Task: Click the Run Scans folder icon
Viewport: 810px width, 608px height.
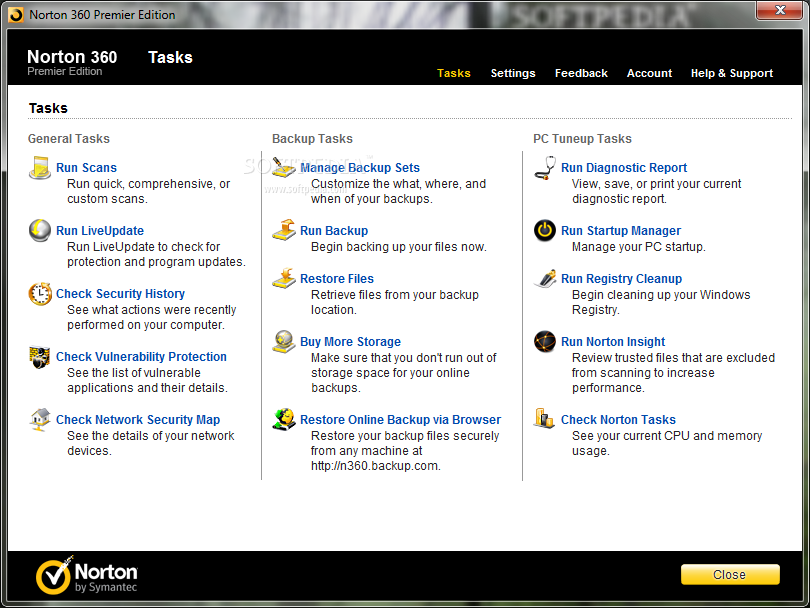Action: (x=40, y=168)
